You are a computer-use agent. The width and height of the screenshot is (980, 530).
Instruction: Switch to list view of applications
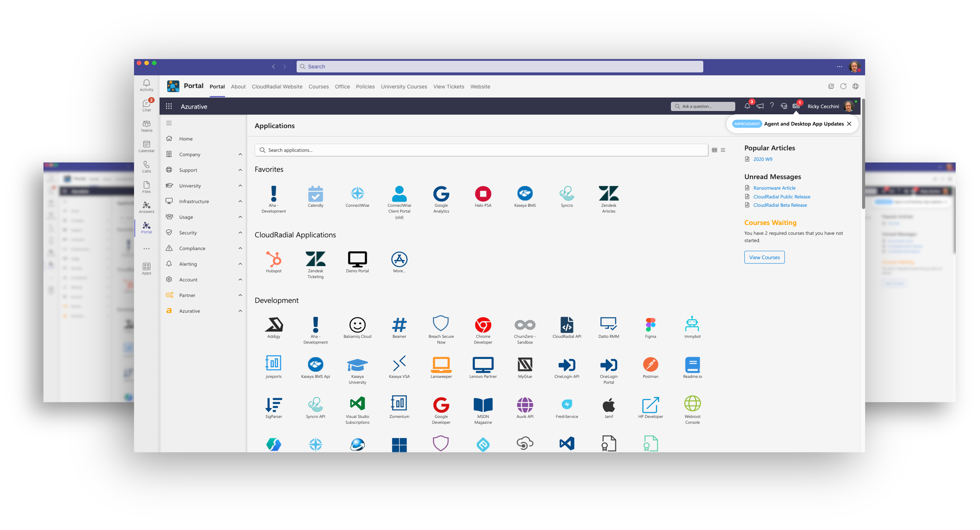pyautogui.click(x=722, y=150)
